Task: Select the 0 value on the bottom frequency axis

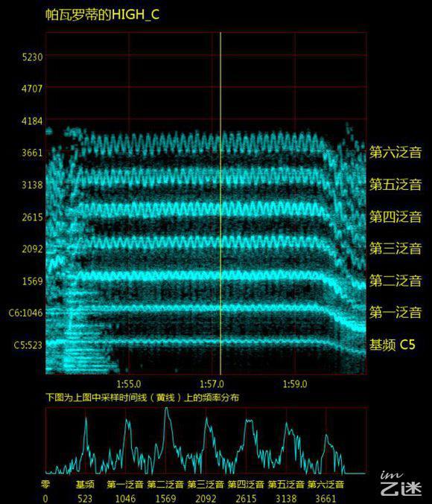Action: click(x=45, y=499)
